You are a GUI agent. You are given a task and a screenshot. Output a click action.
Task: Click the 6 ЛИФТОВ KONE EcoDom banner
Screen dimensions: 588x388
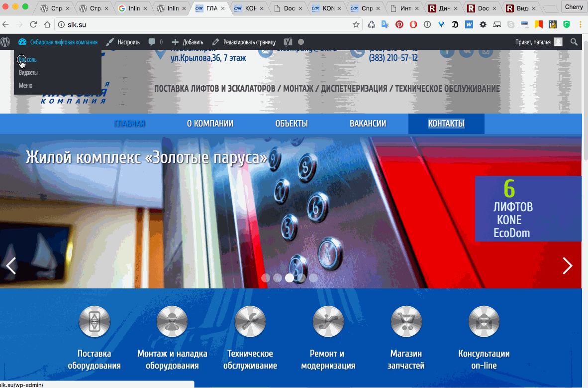point(528,209)
